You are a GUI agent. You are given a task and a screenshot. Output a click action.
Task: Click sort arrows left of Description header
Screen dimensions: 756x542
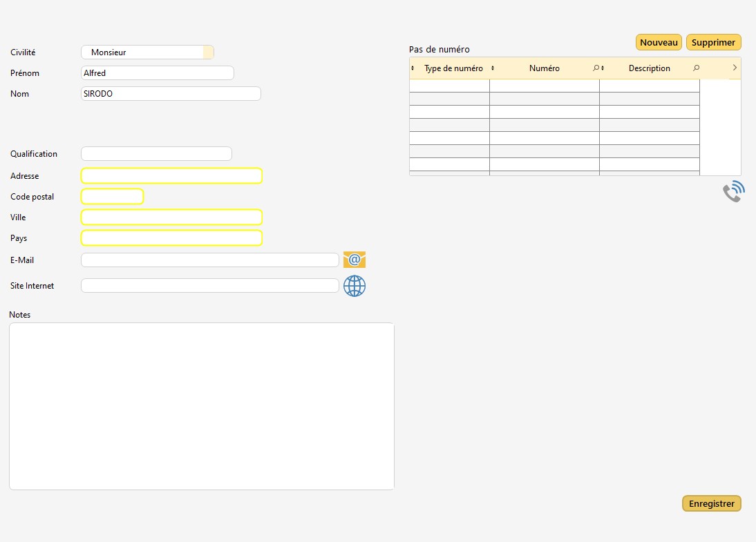click(603, 68)
